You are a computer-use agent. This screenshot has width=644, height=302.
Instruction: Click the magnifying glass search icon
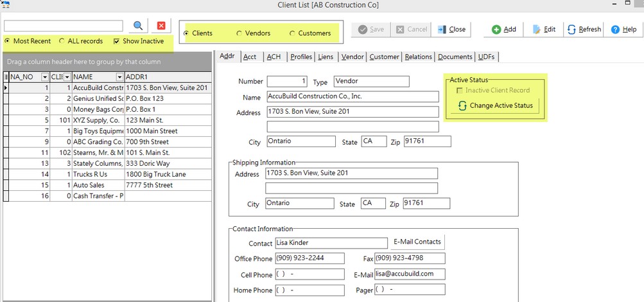point(139,26)
